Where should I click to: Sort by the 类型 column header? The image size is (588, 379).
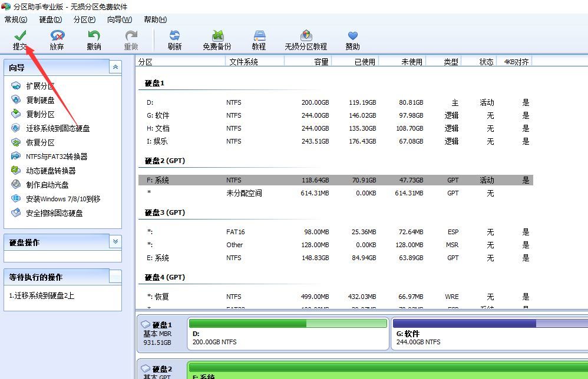coord(444,61)
